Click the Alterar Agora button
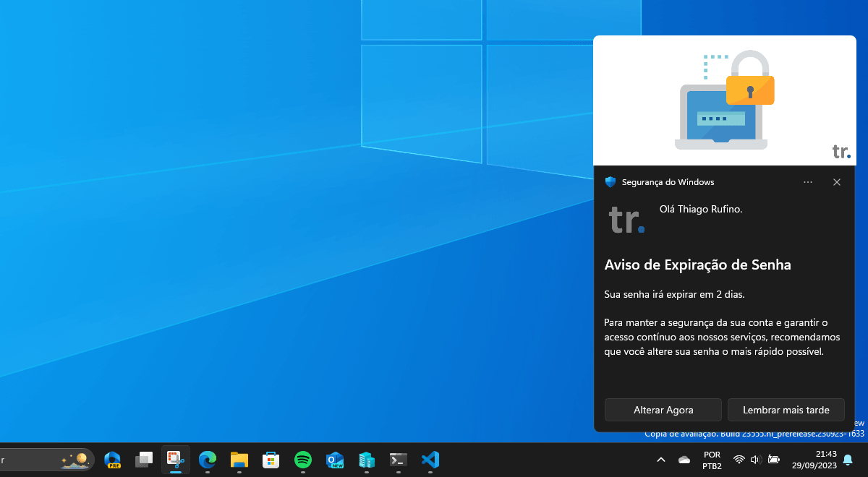 pos(663,410)
